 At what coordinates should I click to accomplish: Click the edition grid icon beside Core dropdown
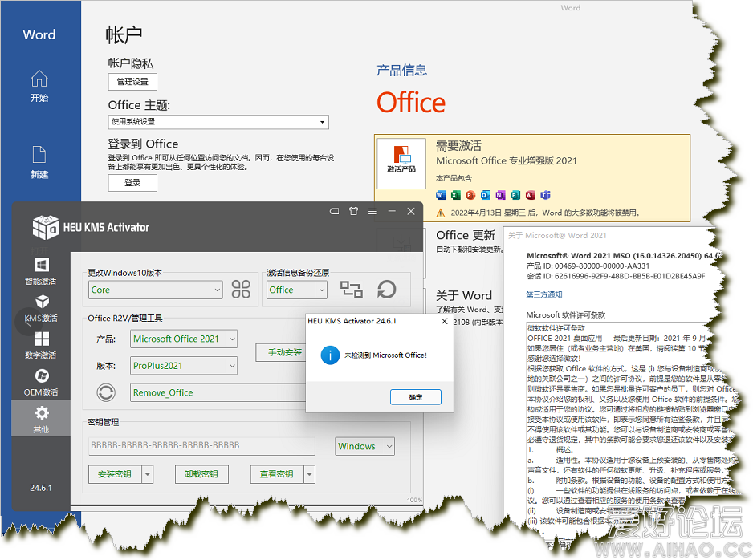(241, 289)
